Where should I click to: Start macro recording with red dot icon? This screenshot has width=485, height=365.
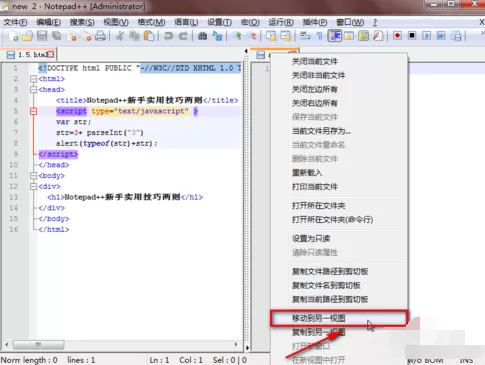(x=397, y=35)
